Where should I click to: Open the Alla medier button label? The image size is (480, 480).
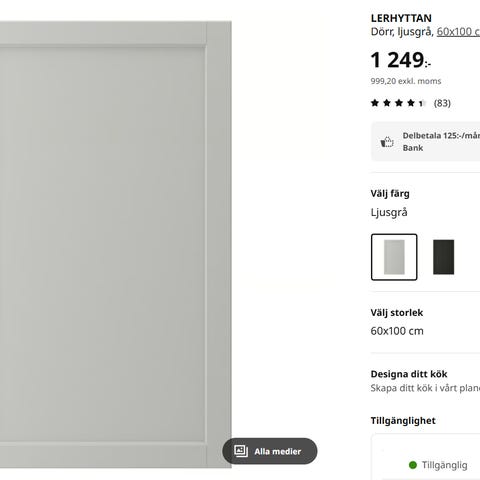coord(277,451)
